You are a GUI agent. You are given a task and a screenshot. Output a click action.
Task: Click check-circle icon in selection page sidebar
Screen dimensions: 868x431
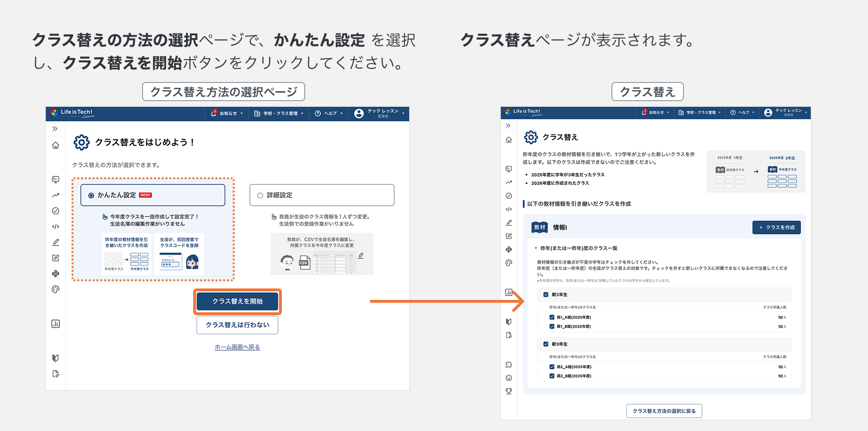pos(55,211)
